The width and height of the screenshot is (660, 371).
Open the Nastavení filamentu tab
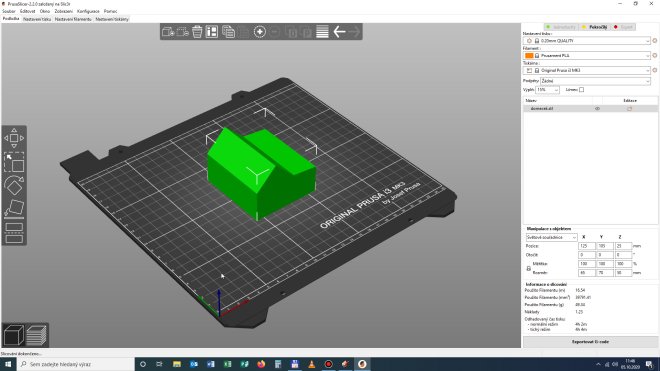coord(73,19)
